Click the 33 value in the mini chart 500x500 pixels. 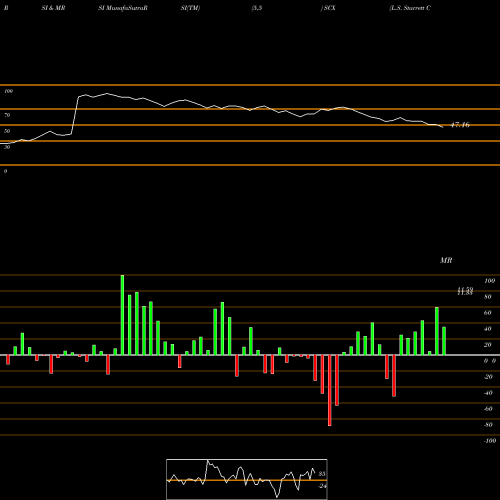(322, 474)
